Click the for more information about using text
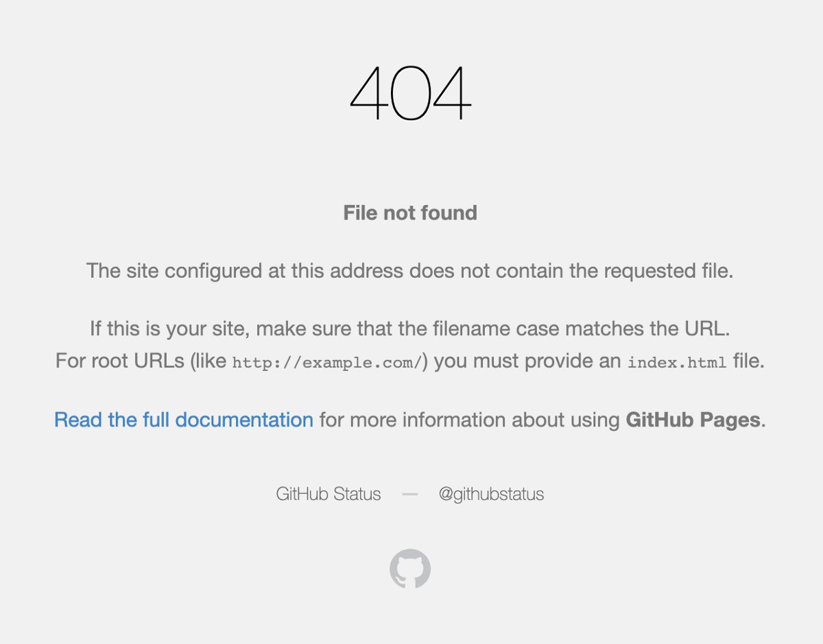Viewport: 823px width, 644px height. click(470, 420)
